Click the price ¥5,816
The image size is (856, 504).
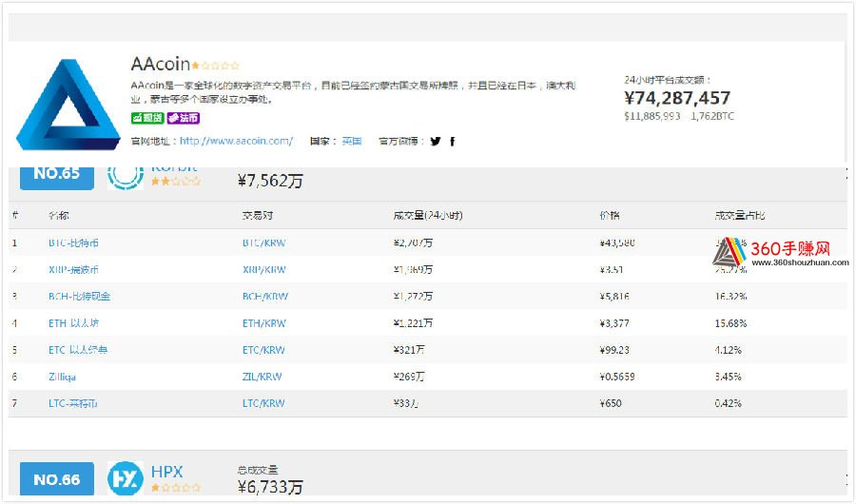tap(614, 297)
